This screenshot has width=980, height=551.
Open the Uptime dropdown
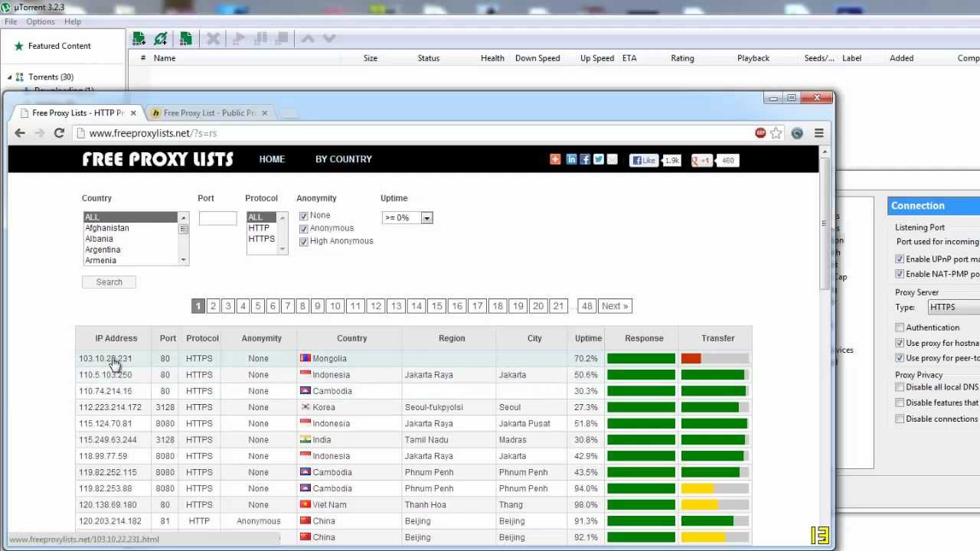click(x=407, y=218)
